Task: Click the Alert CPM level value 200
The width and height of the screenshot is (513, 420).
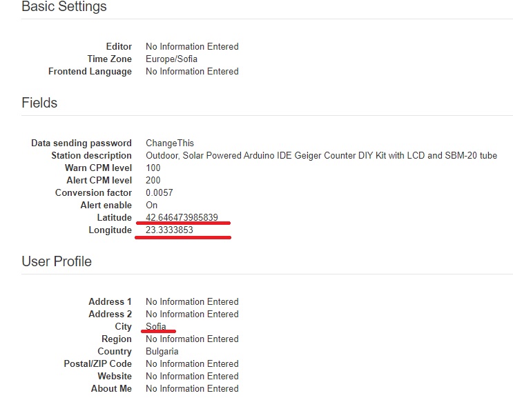Action: coord(153,180)
